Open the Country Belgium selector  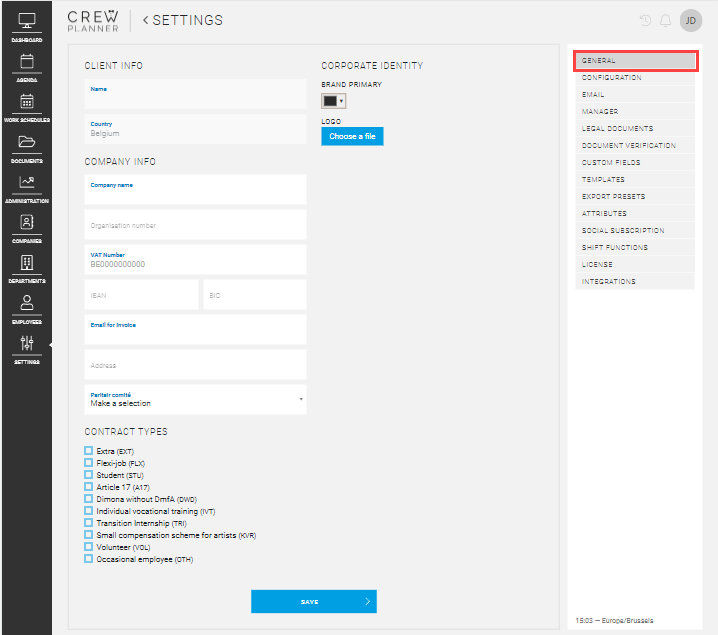(195, 129)
